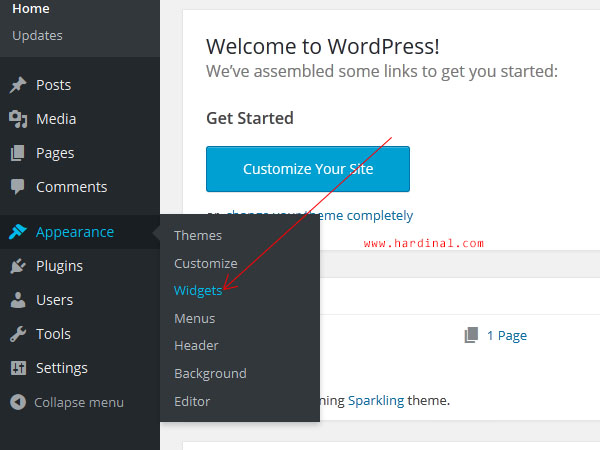Open the Tools menu label
The image size is (600, 450).
pyautogui.click(x=53, y=334)
